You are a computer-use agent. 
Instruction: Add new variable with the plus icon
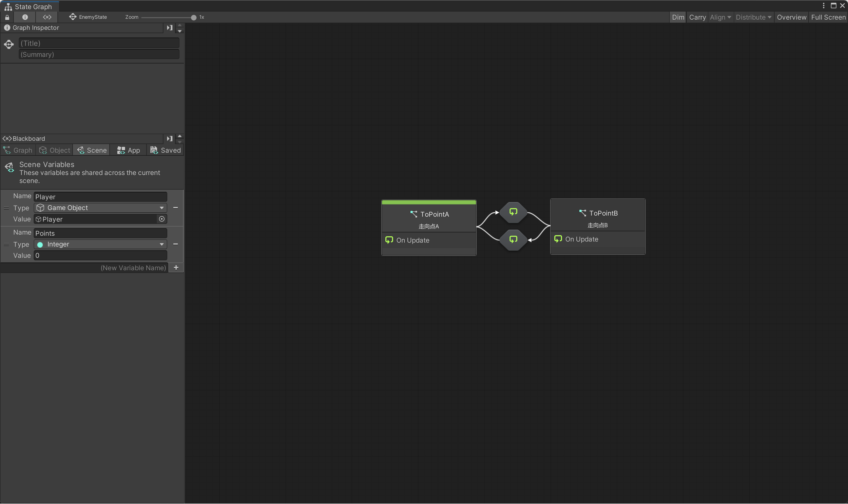[176, 268]
